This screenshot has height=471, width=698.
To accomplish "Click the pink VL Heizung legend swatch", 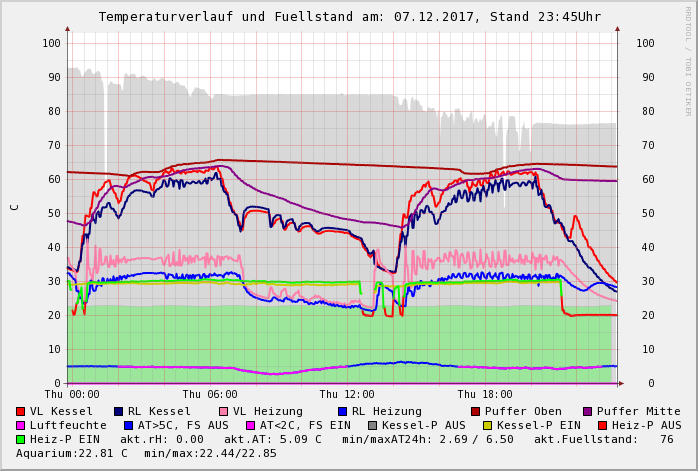I will click(x=224, y=411).
